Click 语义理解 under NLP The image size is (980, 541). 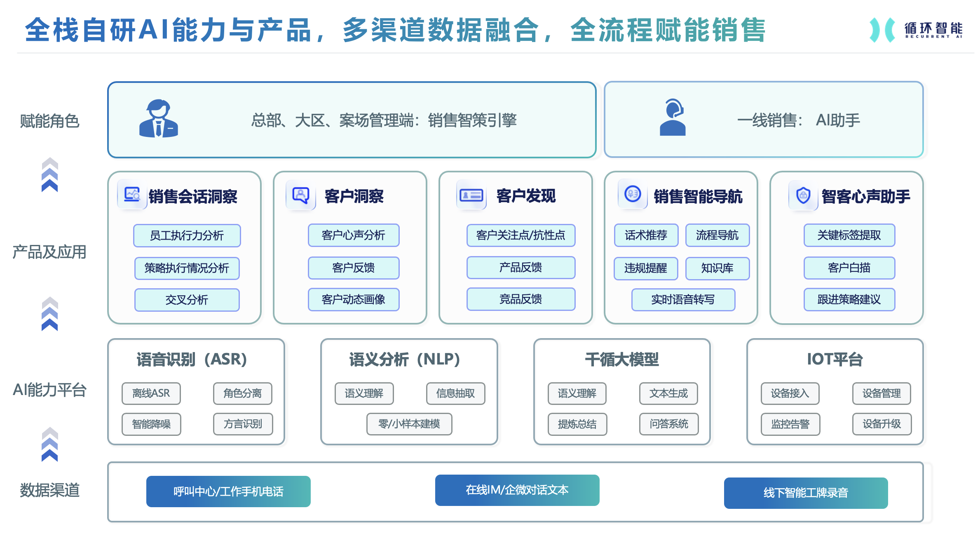click(x=364, y=393)
